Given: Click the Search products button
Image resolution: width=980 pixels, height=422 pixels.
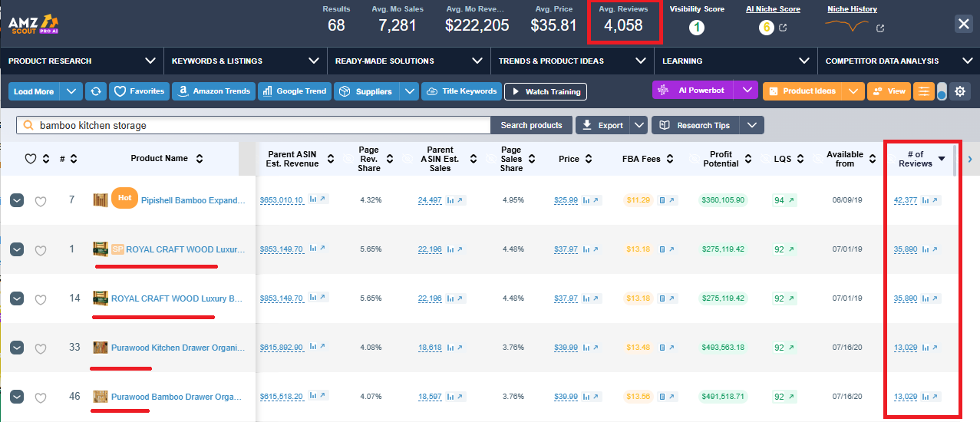Looking at the screenshot, I should (x=531, y=125).
